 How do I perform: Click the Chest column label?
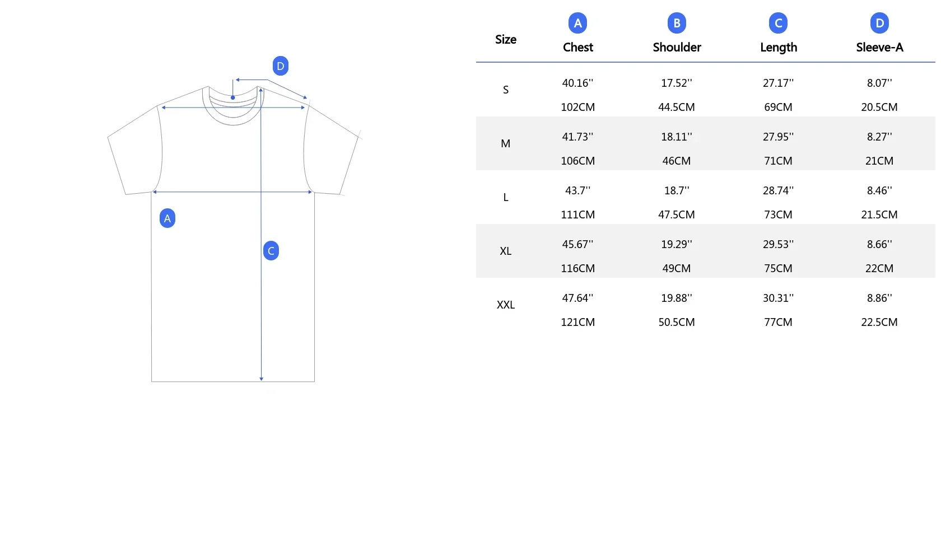tap(577, 48)
